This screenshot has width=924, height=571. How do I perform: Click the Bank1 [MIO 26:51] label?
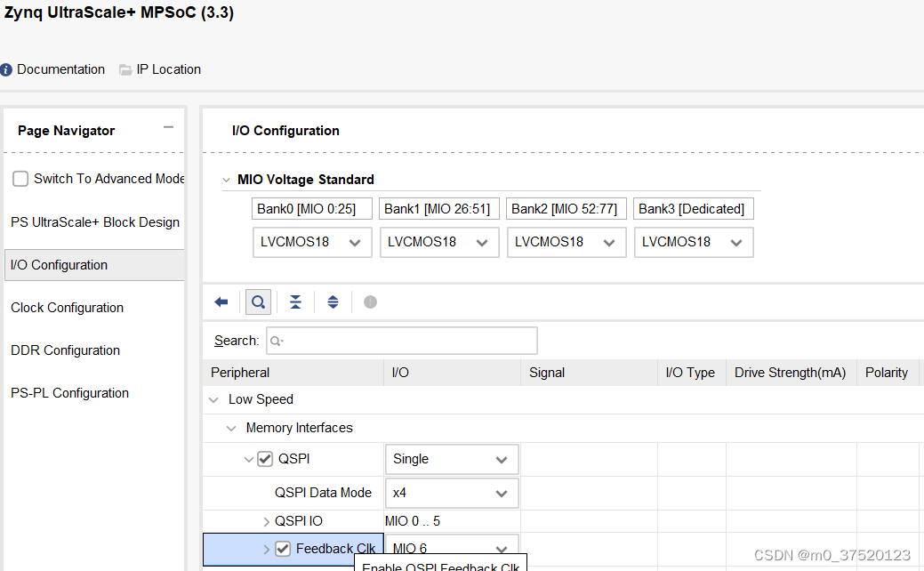(439, 209)
